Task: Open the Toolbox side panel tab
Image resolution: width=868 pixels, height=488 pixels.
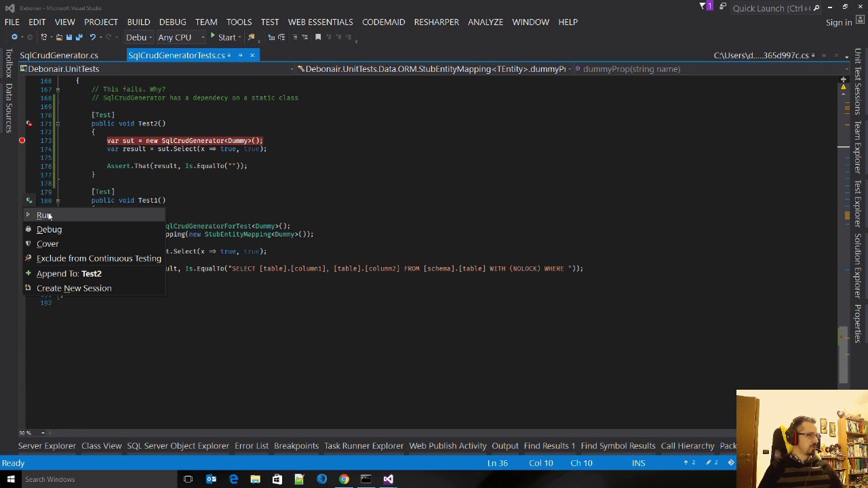Action: pos(9,64)
